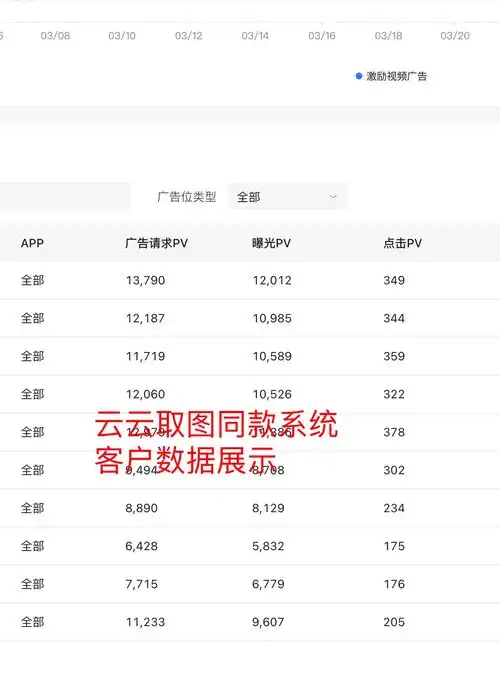Click the 12,012 exposure cell
This screenshot has height=697, width=500.
[272, 280]
